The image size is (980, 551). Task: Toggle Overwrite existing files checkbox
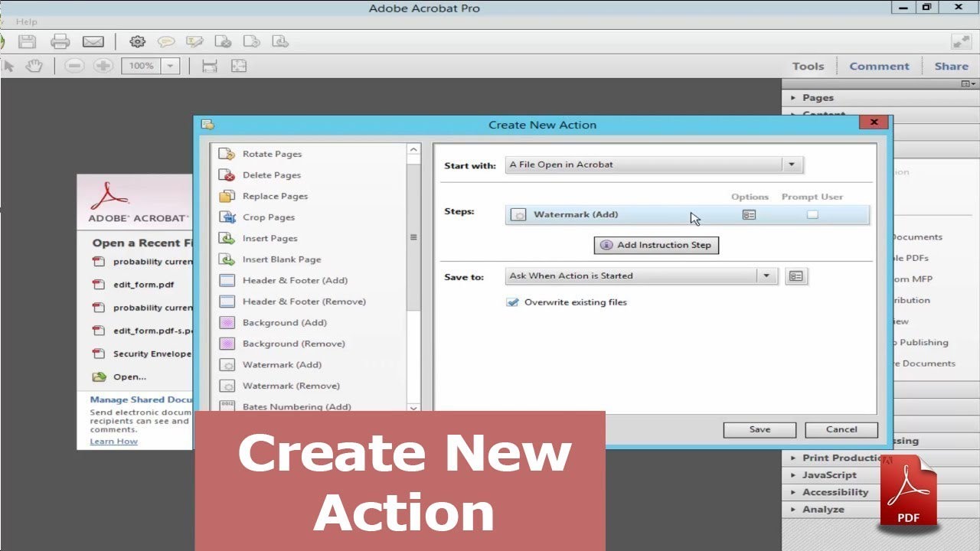(x=513, y=302)
